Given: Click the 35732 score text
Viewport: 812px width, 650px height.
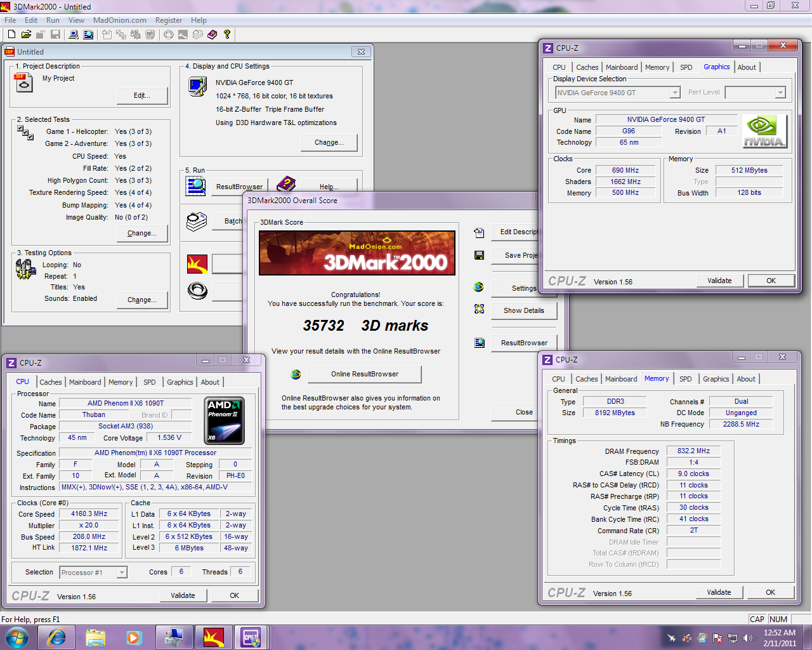Looking at the screenshot, I should tap(324, 326).
